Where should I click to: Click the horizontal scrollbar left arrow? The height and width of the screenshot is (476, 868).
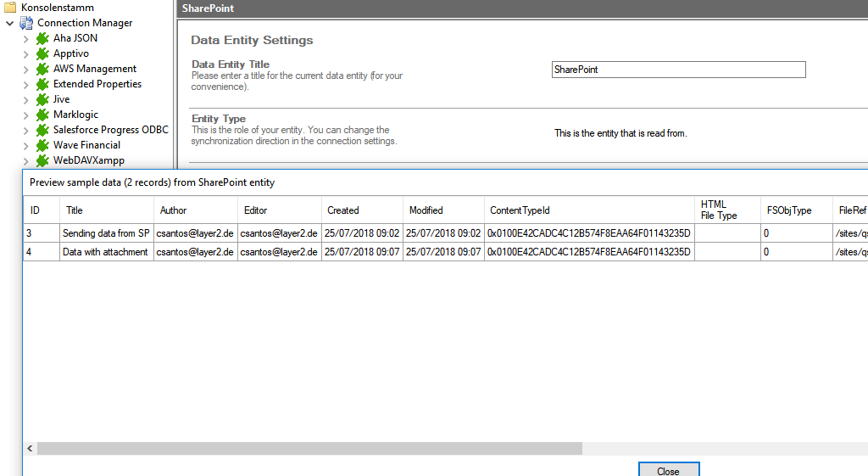(31, 448)
